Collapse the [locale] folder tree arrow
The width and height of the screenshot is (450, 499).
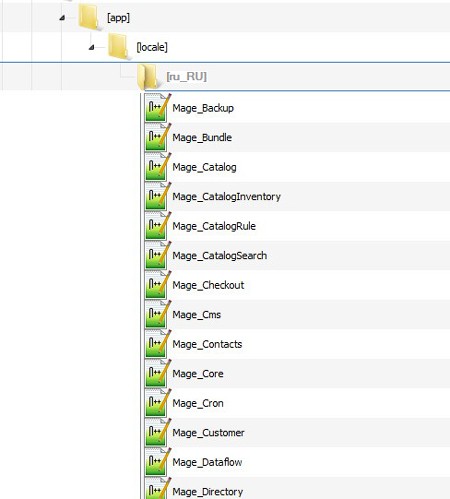pyautogui.click(x=91, y=48)
